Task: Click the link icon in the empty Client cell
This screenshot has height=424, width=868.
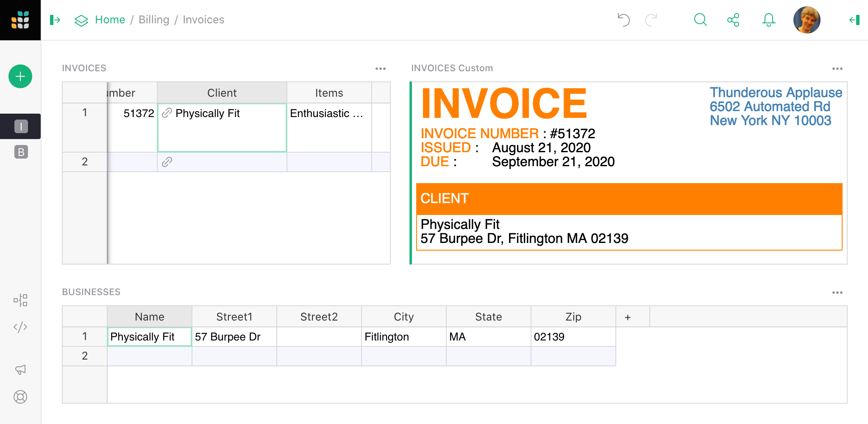Action: 167,162
